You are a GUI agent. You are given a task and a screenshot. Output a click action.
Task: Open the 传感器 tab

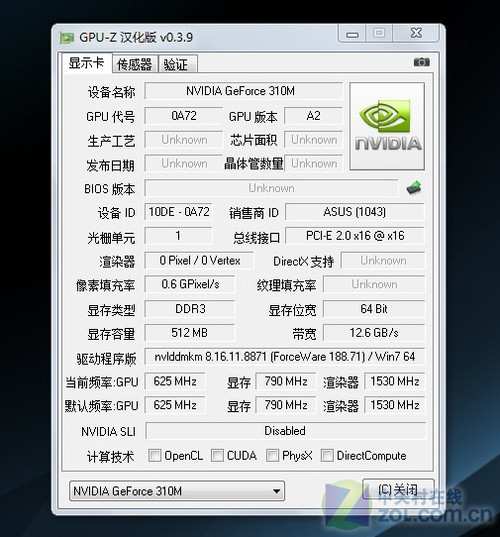click(135, 64)
